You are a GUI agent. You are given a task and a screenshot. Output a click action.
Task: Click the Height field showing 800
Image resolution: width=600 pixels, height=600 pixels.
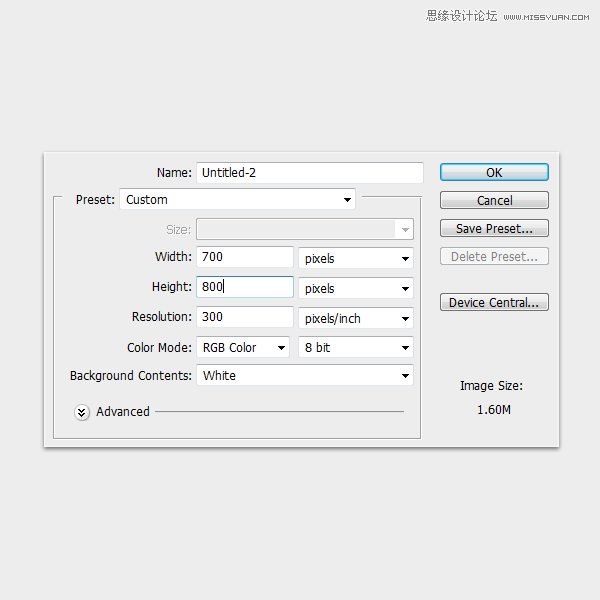[x=245, y=287]
